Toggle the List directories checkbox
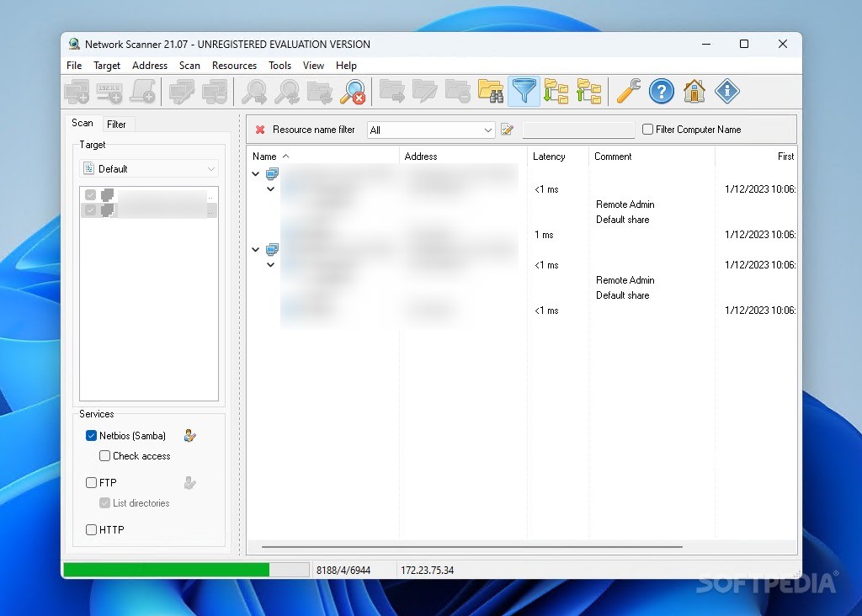862x616 pixels. coord(104,502)
